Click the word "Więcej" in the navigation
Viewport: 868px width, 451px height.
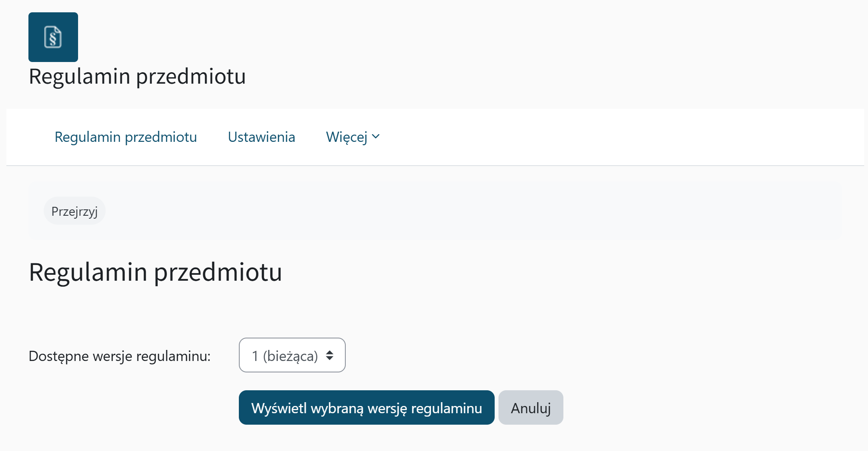click(x=347, y=137)
